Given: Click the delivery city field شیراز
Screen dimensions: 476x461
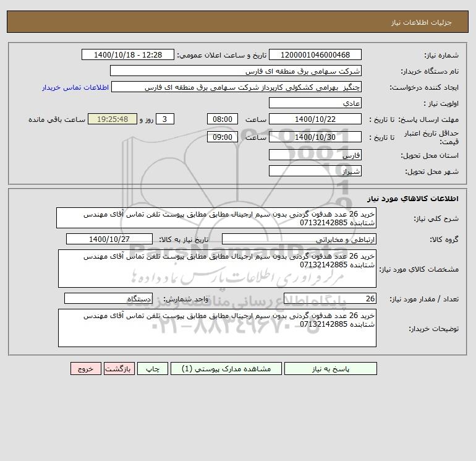Looking at the screenshot, I should tap(315, 171).
